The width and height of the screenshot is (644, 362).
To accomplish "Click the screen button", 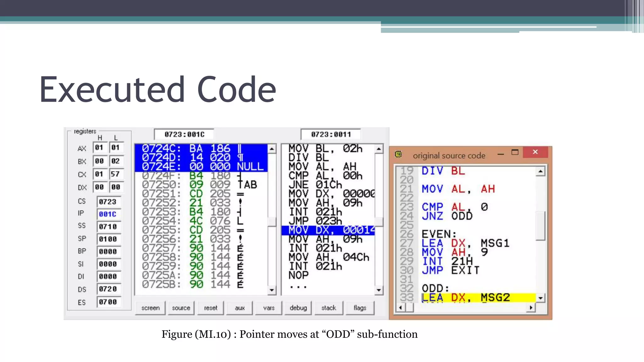I will [x=150, y=308].
